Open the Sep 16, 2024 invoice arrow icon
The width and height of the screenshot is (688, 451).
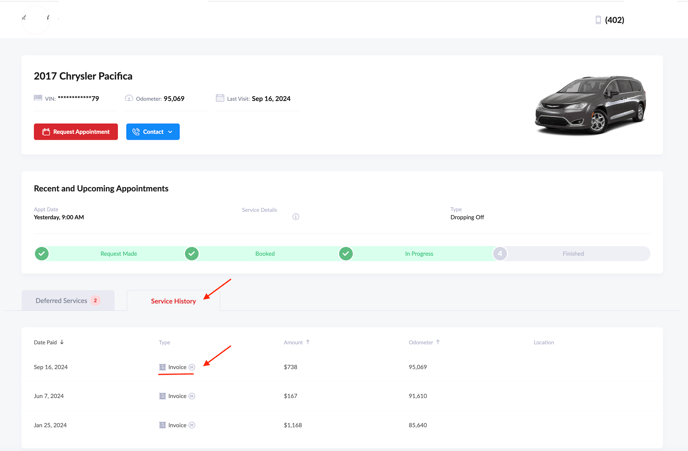192,367
